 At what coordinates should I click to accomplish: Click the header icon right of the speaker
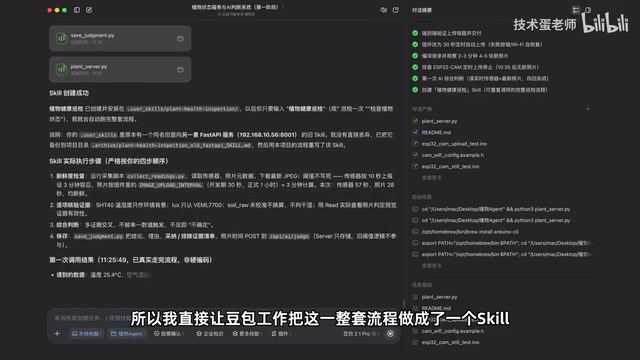(396, 10)
